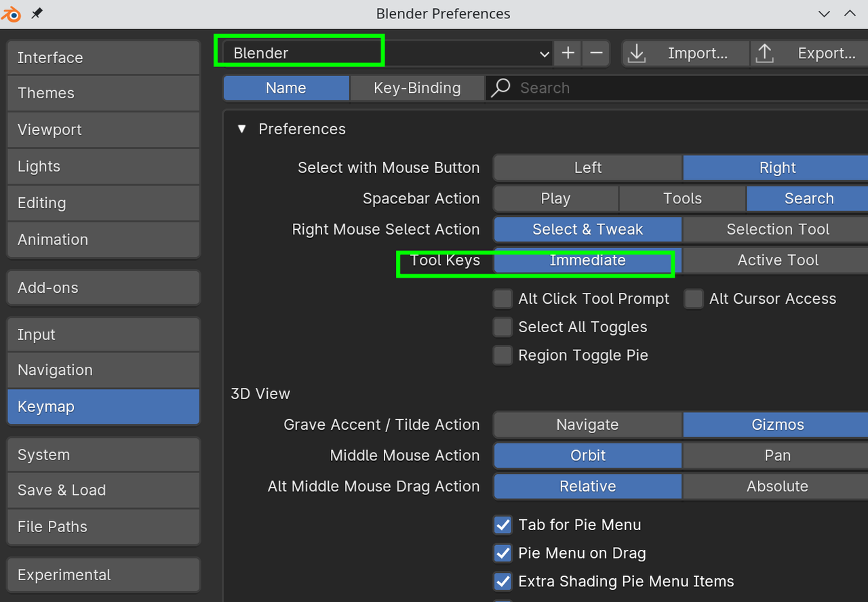The width and height of the screenshot is (868, 602).
Task: Filter keymap by Name
Action: point(286,88)
